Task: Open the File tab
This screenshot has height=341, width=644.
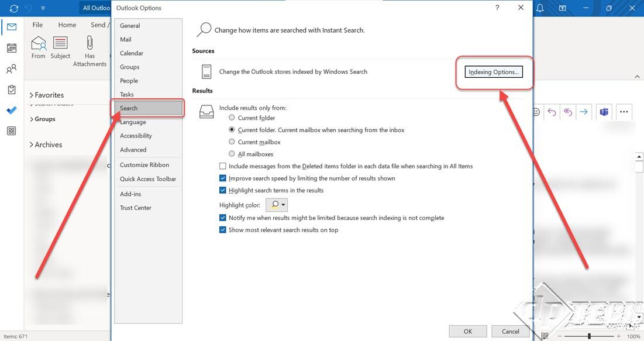Action: pos(37,25)
